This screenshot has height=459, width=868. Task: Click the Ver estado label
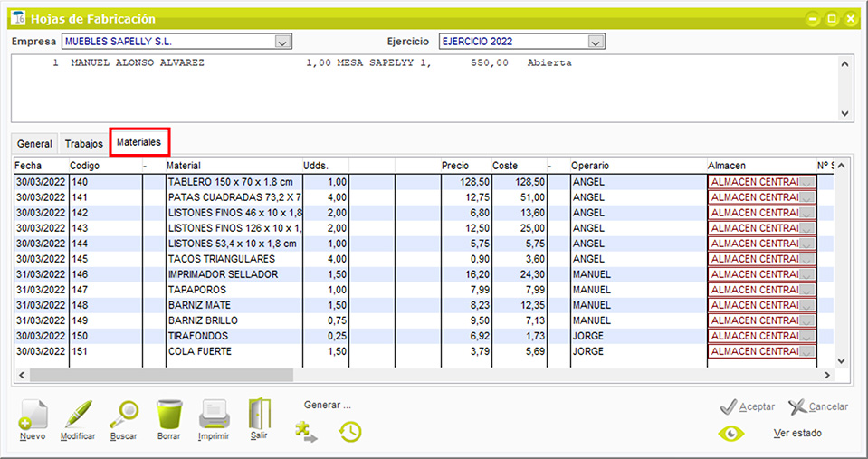(x=797, y=433)
